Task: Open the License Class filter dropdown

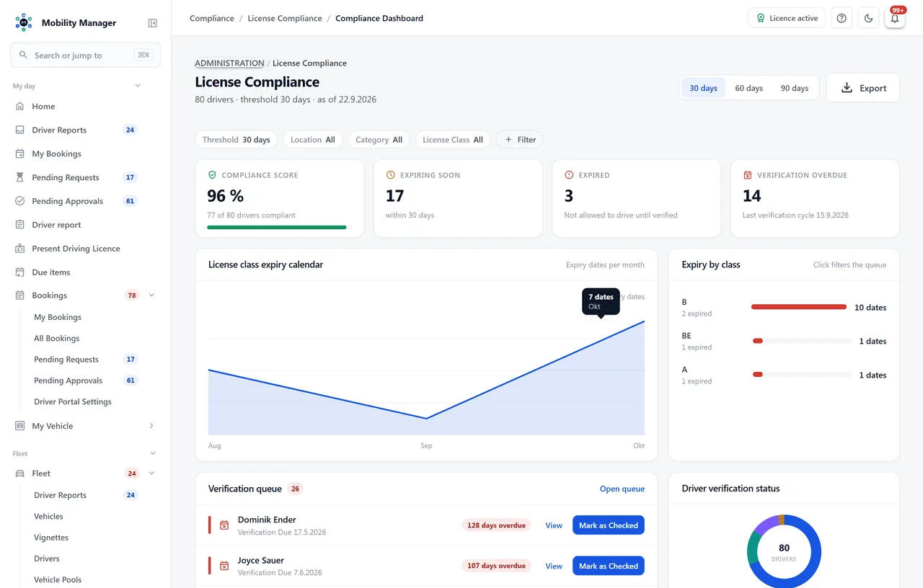Action: click(453, 140)
